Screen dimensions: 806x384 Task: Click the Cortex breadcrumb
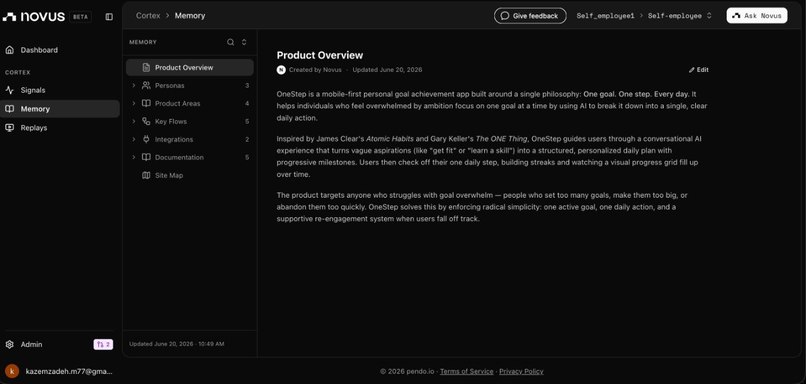click(x=148, y=15)
